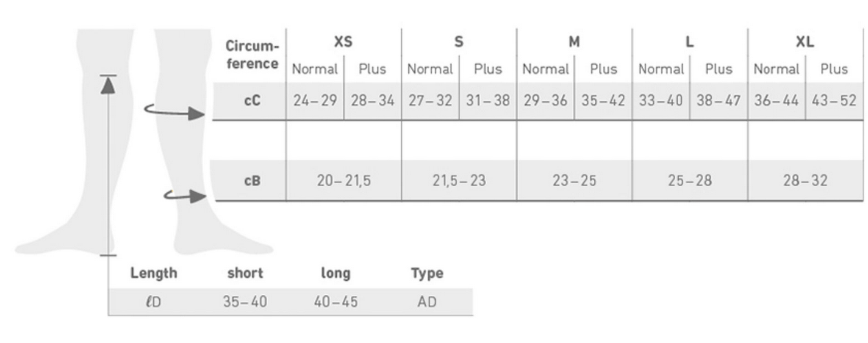868x343 pixels.
Task: Select the short length value 35–40
Action: click(x=245, y=301)
